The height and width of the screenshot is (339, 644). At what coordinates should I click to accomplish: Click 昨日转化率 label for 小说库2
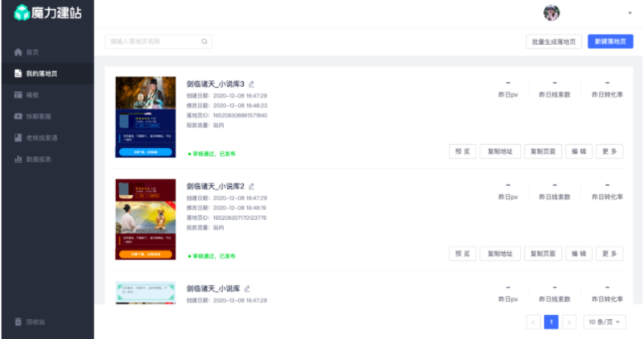(x=607, y=197)
